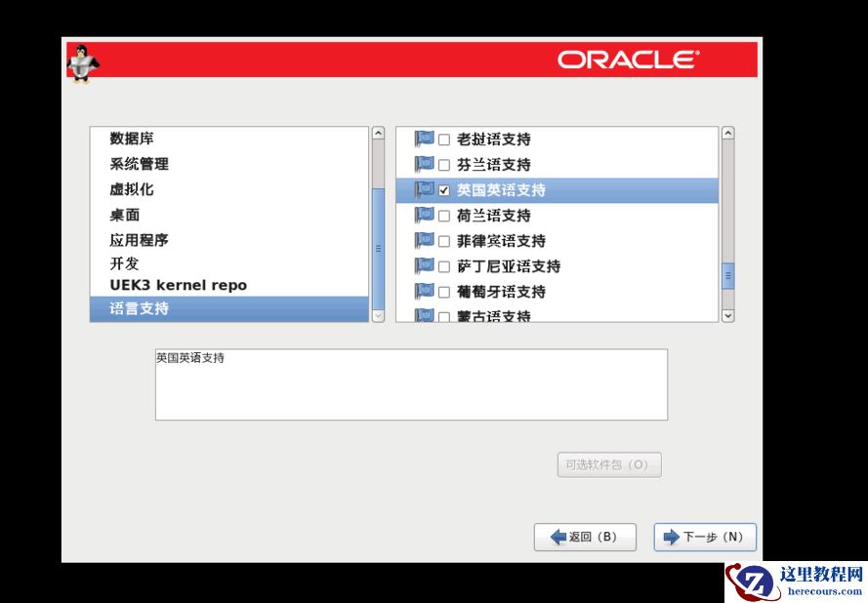
Task: Click the flag icon beside 芬兰语支持
Action: coord(424,164)
